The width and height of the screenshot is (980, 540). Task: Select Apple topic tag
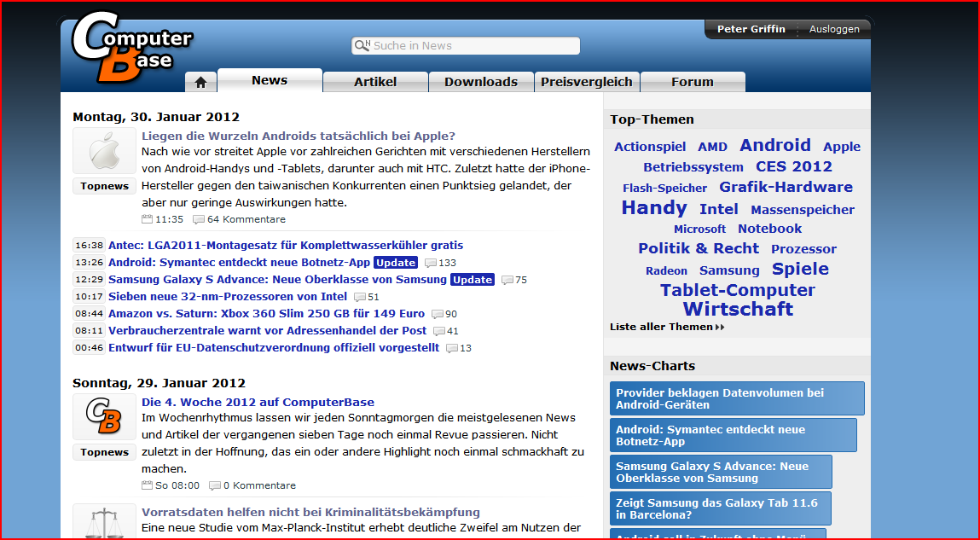click(842, 147)
